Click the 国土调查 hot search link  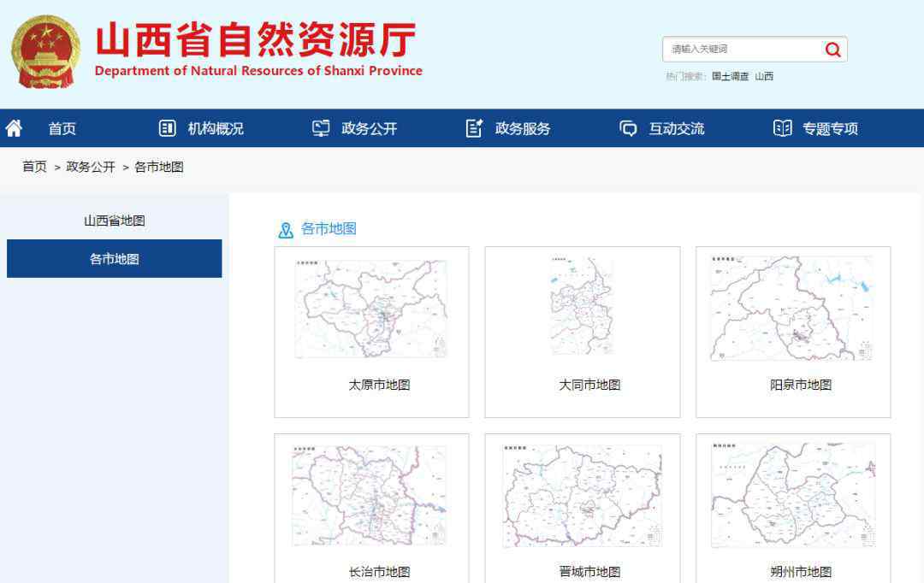tap(730, 76)
